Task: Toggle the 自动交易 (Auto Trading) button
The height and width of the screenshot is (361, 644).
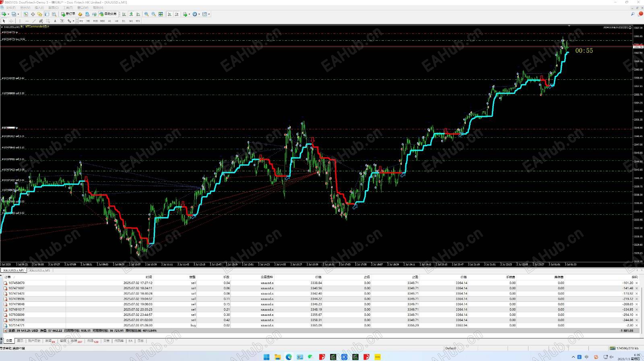Action: pos(108,14)
